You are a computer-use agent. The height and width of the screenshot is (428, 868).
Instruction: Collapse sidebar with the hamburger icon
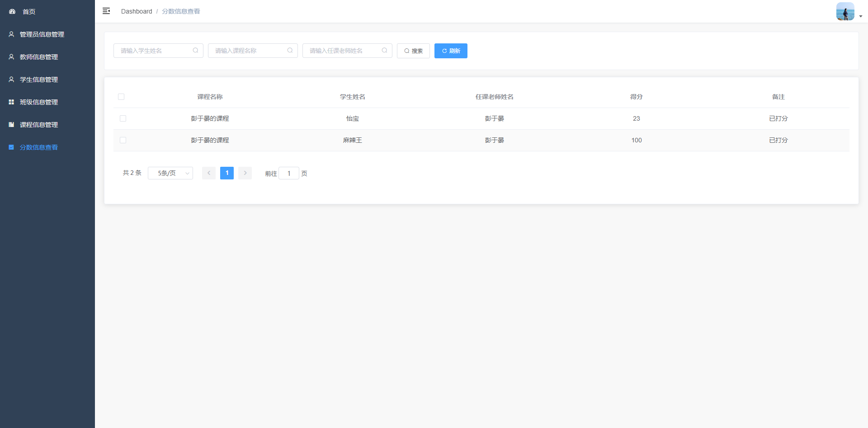106,11
